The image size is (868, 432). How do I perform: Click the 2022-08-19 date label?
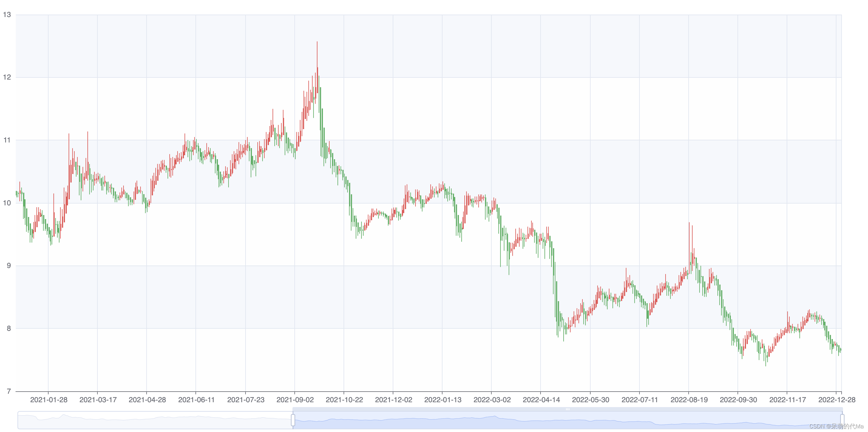pos(689,399)
